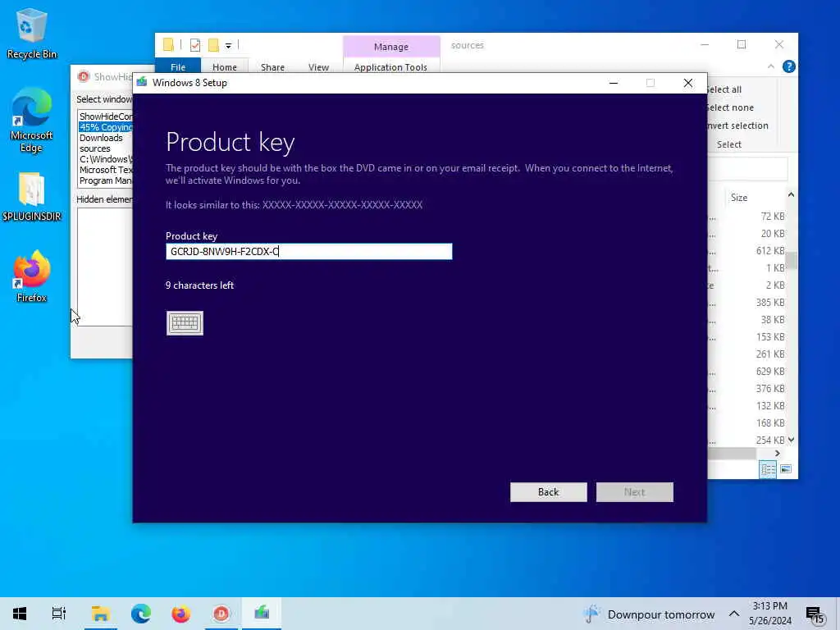Launch Edge from the taskbar

(141, 614)
